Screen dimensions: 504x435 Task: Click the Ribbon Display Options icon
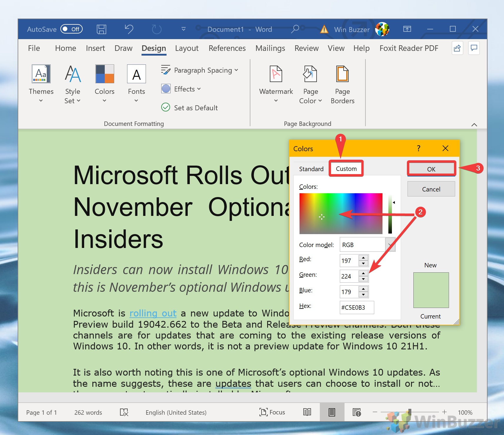tap(407, 29)
